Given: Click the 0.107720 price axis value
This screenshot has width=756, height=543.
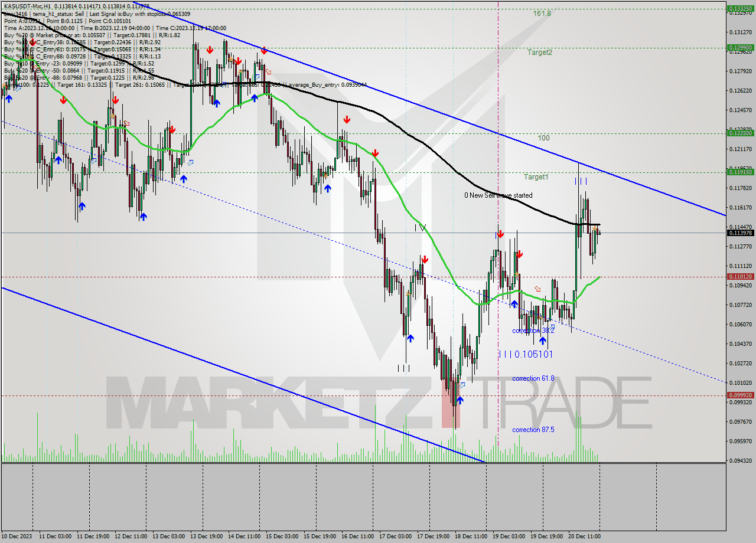Looking at the screenshot, I should point(740,305).
